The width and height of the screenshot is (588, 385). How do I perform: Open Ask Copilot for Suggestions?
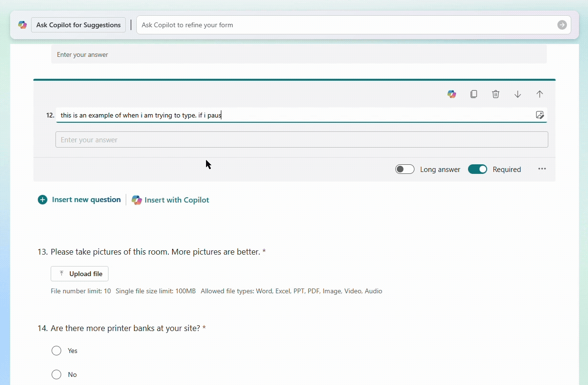[x=78, y=25]
